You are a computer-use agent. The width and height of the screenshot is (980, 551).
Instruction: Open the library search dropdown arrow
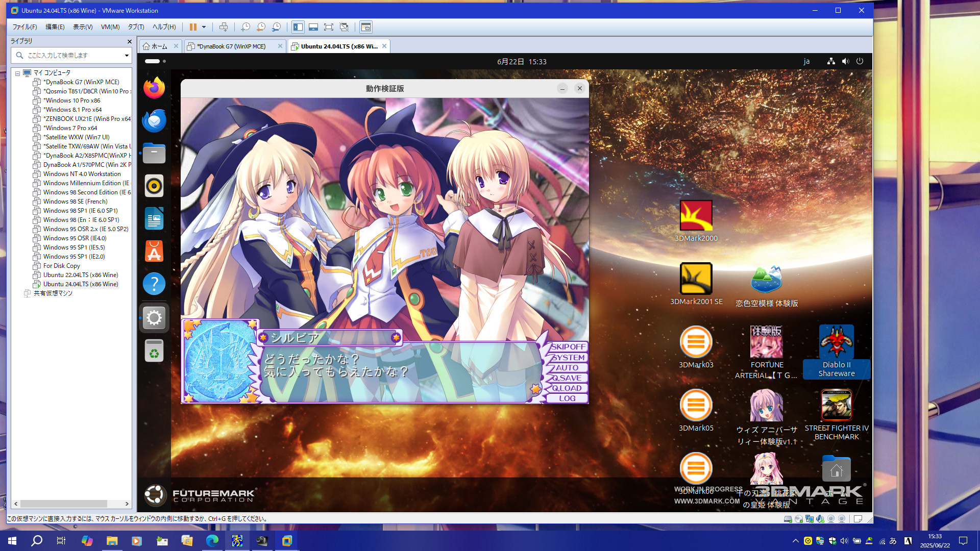[127, 55]
